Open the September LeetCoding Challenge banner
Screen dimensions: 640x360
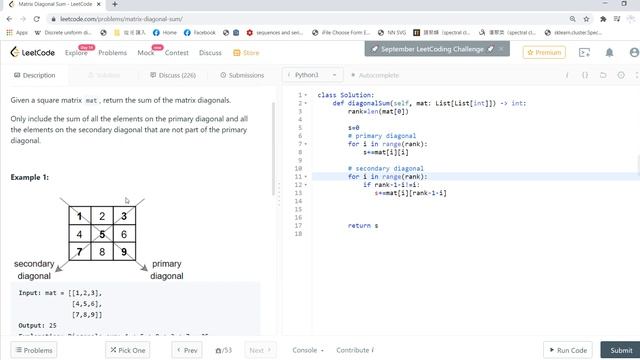[431, 49]
